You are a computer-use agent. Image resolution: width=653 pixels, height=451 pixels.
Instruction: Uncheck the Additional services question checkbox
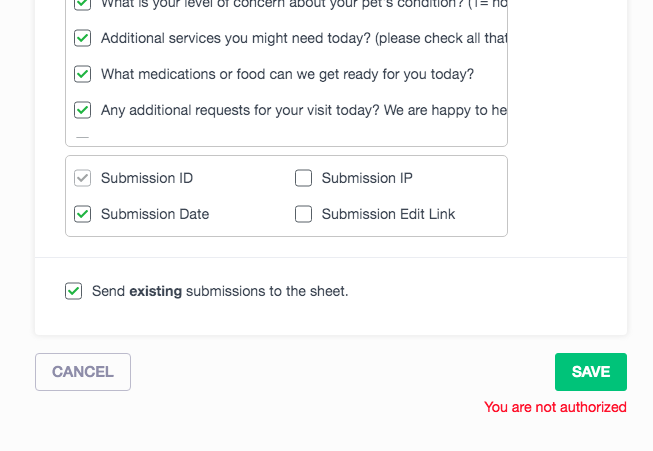tap(83, 38)
